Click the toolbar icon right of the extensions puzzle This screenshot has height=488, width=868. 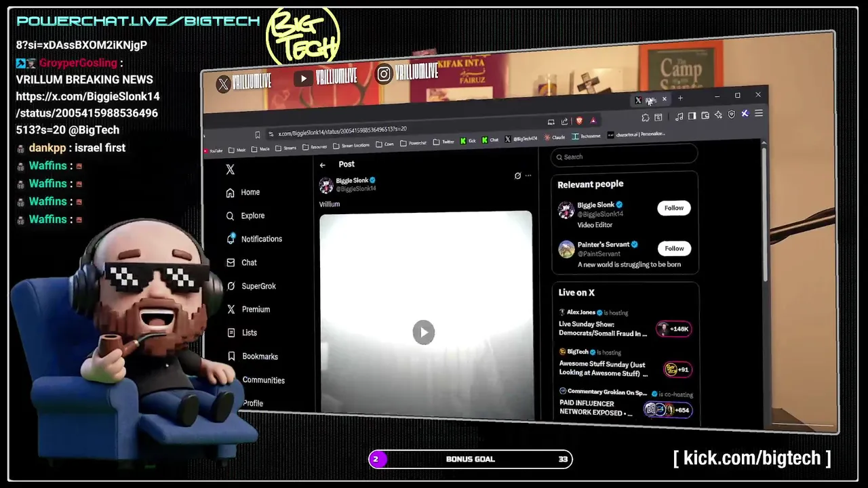click(658, 117)
